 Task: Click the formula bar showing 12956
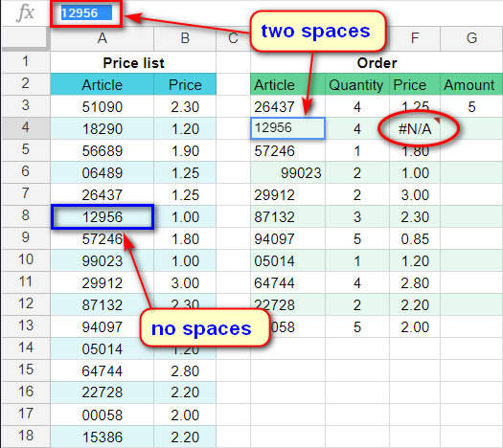click(x=86, y=13)
